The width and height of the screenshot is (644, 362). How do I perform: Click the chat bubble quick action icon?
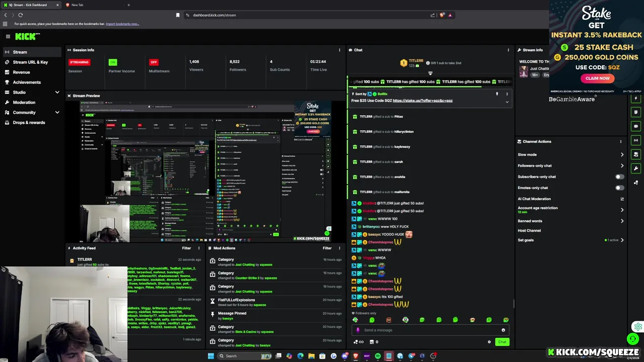point(636,126)
